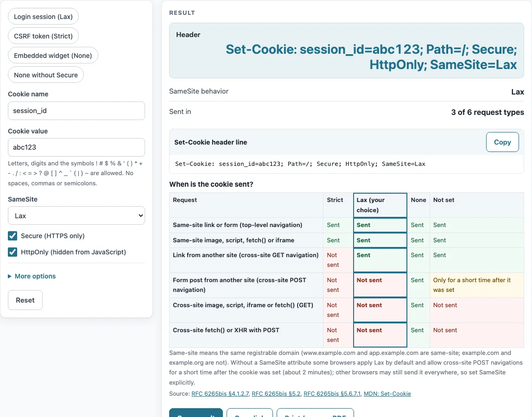Click the "3 of 6 request types" value
The image size is (532, 417).
coord(488,112)
